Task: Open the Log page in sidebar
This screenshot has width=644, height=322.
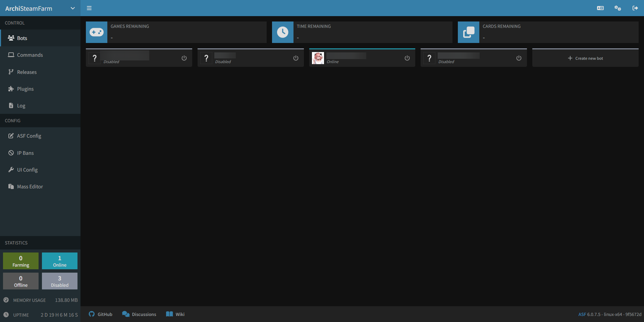Action: [40, 105]
